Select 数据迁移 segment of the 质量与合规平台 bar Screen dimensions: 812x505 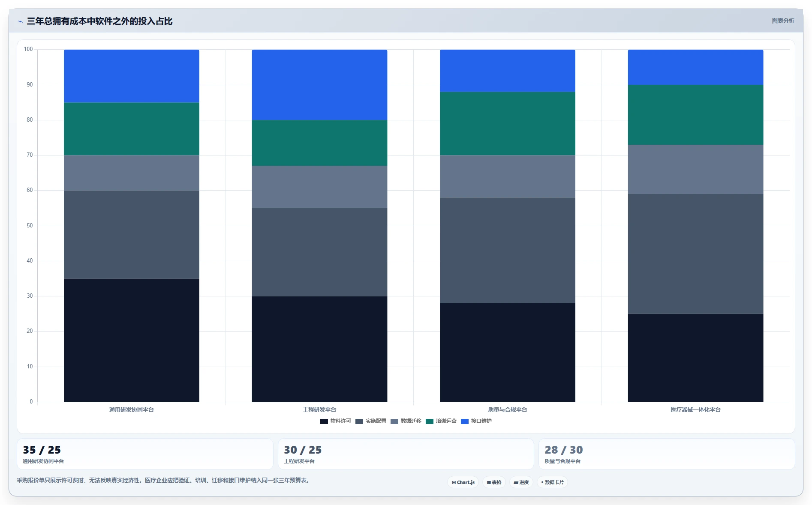(508, 176)
